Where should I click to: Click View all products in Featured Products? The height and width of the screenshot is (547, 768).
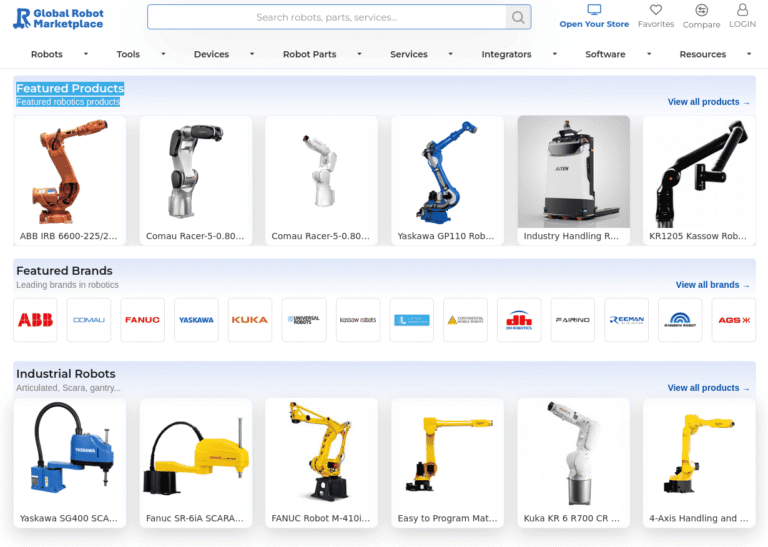(x=708, y=102)
